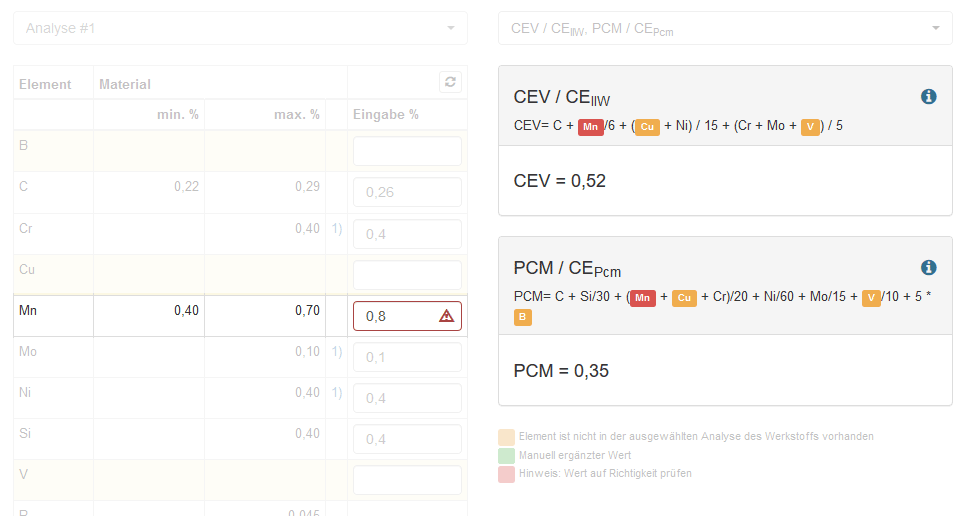
Task: Open info icon for CEV / CE IIW
Action: (928, 97)
